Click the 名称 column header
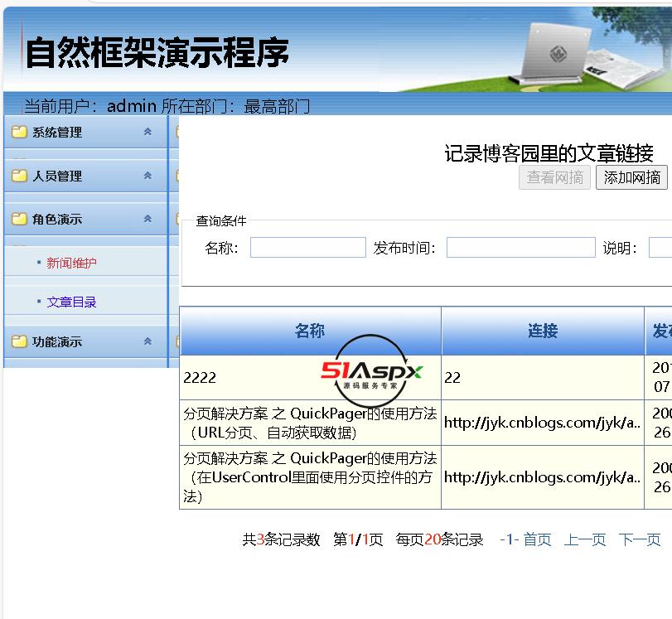672x619 pixels. point(310,331)
